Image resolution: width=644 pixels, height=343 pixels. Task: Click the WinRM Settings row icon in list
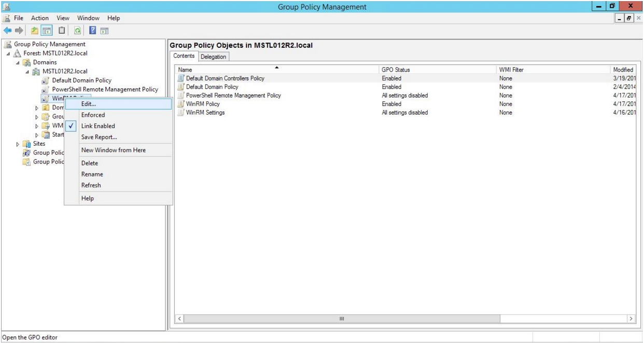coord(181,113)
